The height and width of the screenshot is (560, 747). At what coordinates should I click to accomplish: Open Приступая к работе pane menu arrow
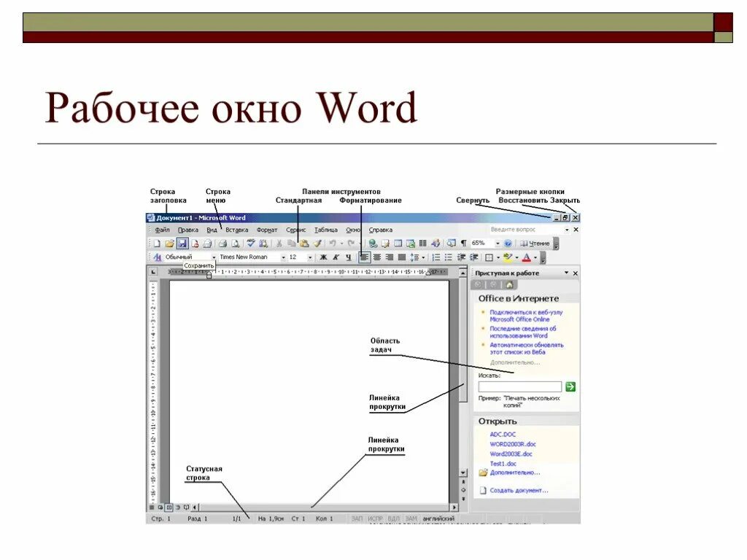pyautogui.click(x=566, y=273)
